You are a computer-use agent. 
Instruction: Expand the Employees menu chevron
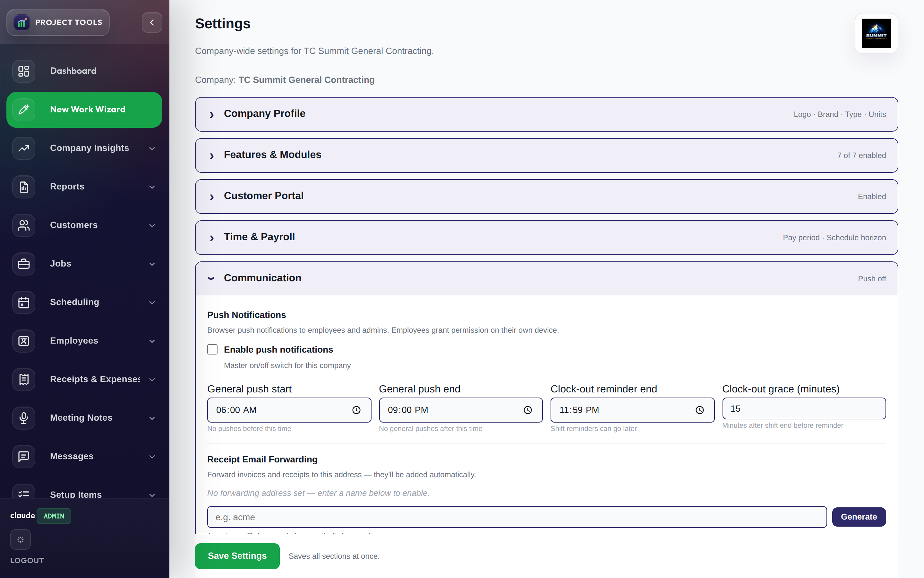pos(152,341)
